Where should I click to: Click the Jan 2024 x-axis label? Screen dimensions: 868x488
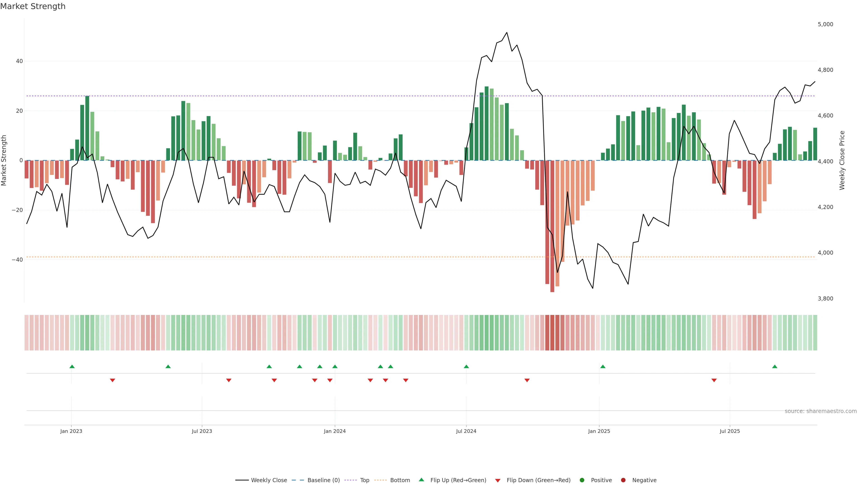click(x=335, y=431)
